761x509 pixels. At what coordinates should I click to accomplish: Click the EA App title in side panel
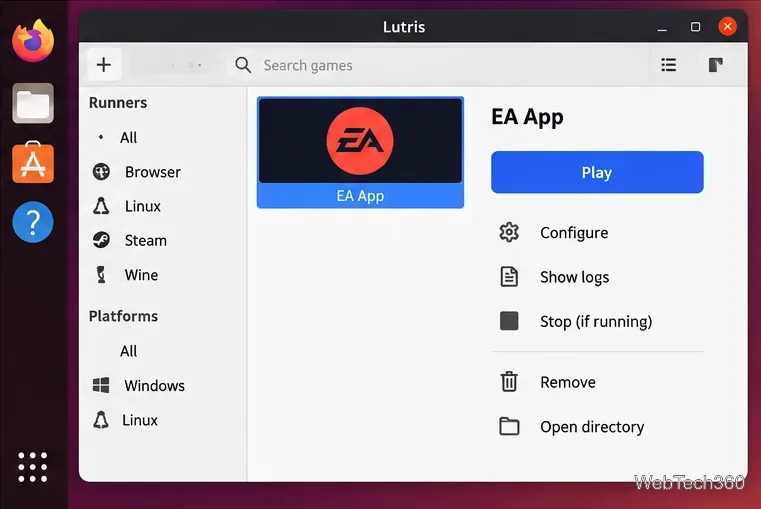(528, 117)
